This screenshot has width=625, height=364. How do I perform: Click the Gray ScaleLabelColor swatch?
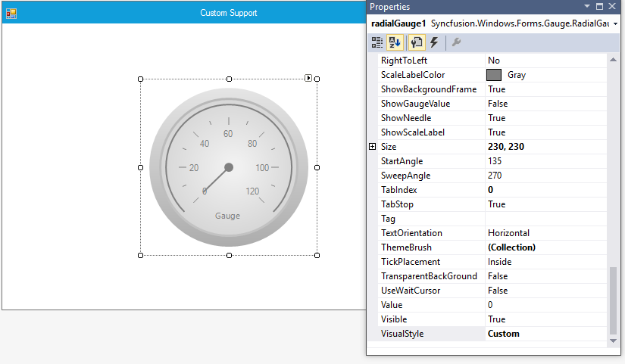click(x=494, y=75)
